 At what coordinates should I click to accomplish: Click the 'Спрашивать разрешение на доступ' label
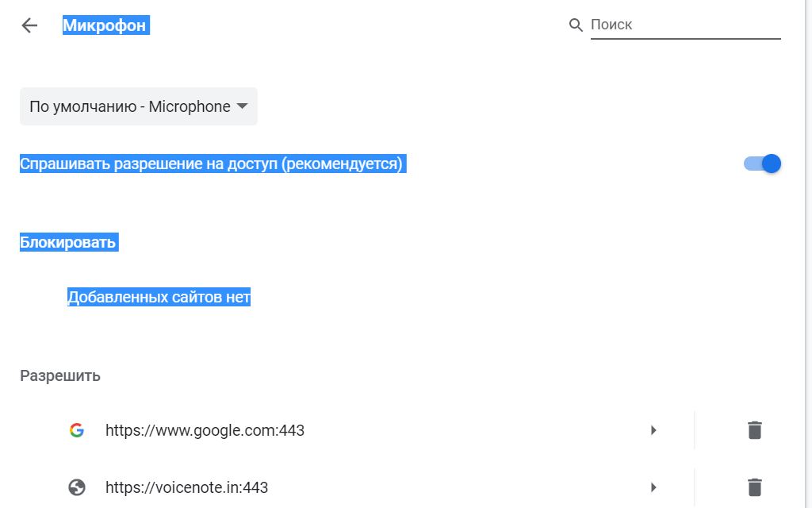[212, 164]
